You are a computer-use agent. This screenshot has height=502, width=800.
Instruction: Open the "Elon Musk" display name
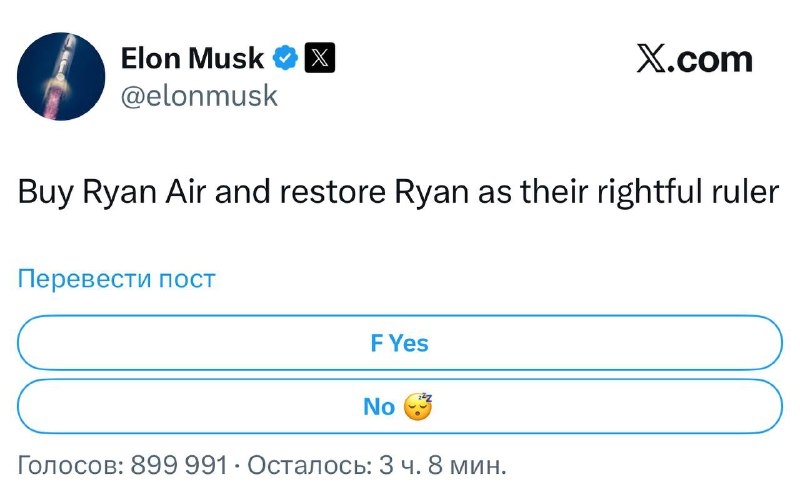[192, 59]
